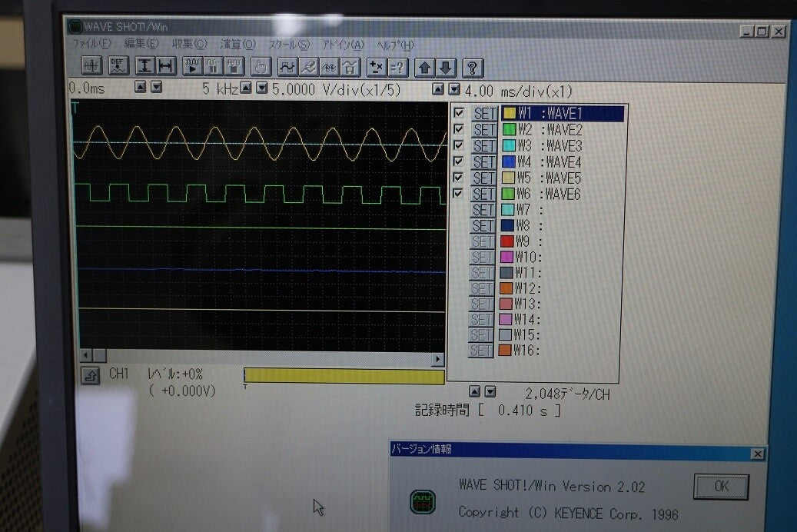Click the waveform scrollbar right arrow
Screen dimensions: 797x532
[x=437, y=359]
